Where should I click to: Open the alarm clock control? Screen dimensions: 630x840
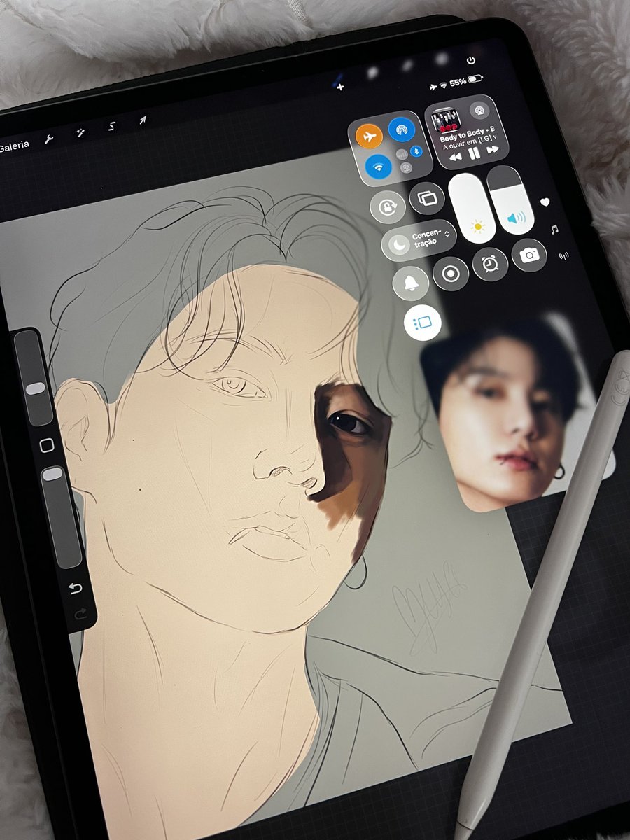click(489, 265)
